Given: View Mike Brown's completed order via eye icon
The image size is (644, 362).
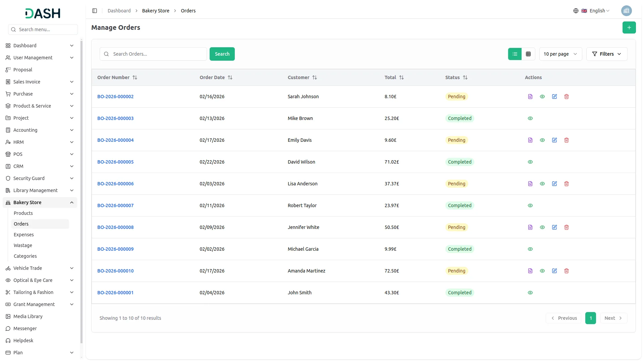Looking at the screenshot, I should tap(530, 118).
